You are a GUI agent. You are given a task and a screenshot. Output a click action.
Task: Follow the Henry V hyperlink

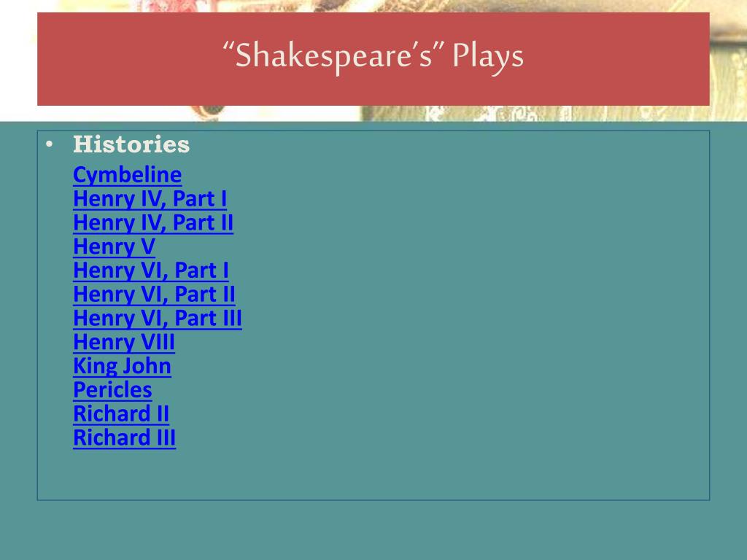(114, 247)
